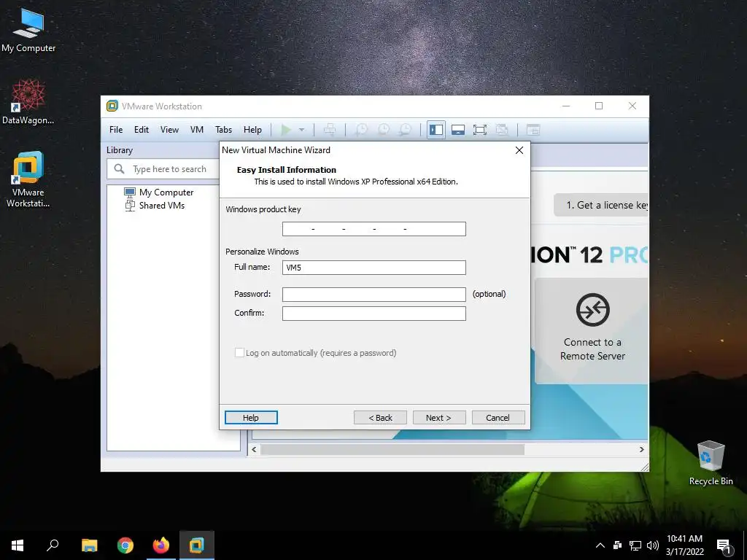The image size is (747, 560).
Task: Click the Enter Full Screen toolbar icon
Action: click(480, 130)
